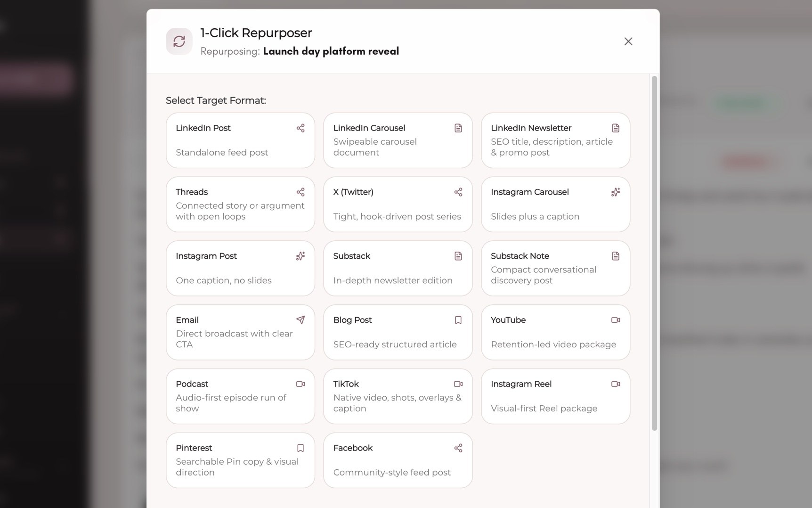Click the document icon on Substack Note card
Image resolution: width=812 pixels, height=508 pixels.
point(616,256)
